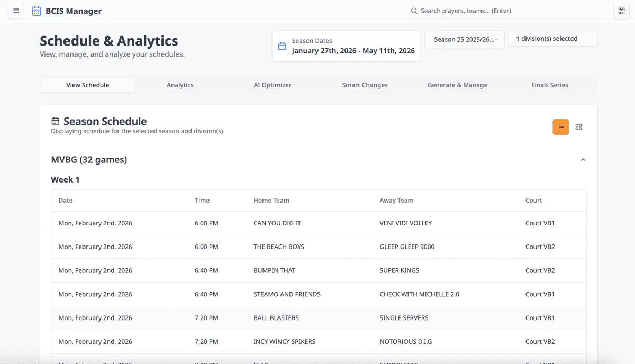
Task: Switch to the Analytics tab
Action: (180, 85)
